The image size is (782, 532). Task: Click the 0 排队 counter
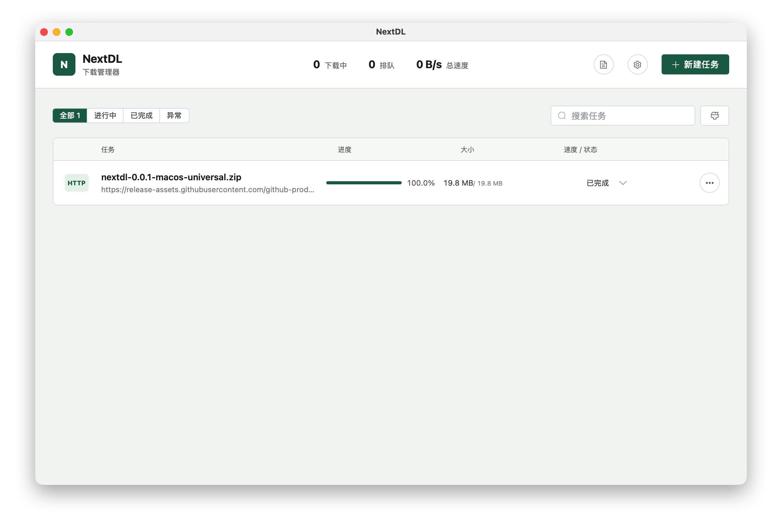pos(381,65)
